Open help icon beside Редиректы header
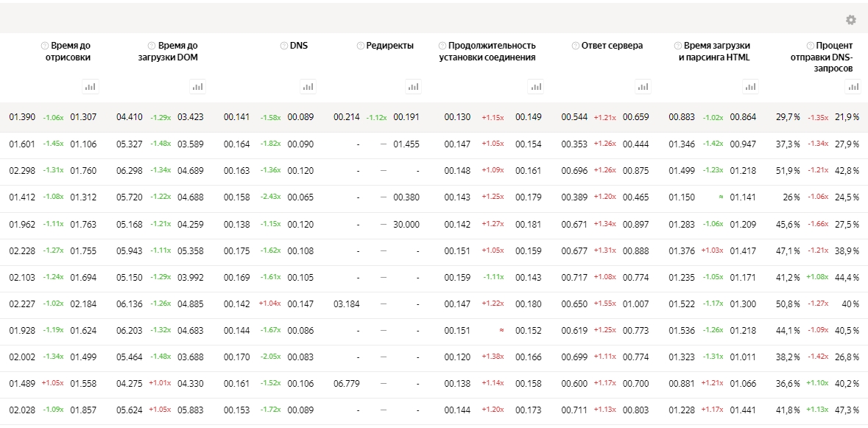The height and width of the screenshot is (428, 868). tap(361, 46)
